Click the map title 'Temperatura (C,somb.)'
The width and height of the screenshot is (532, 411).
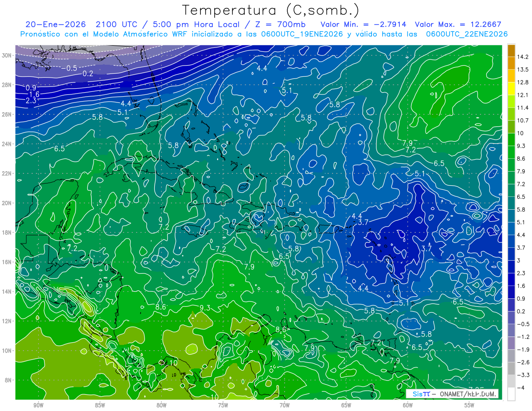pos(271,11)
